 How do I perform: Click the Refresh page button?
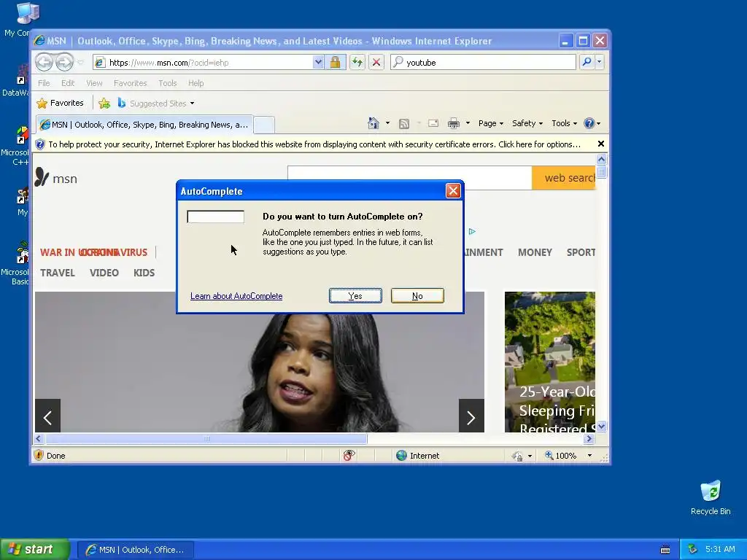(357, 63)
